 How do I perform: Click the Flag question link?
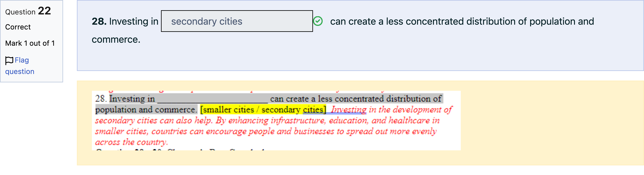point(20,66)
